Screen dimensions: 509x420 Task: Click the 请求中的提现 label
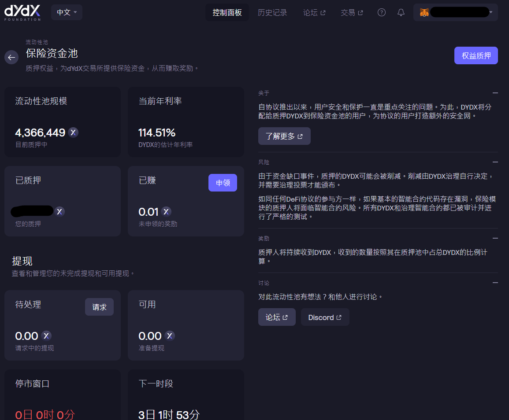pyautogui.click(x=34, y=348)
